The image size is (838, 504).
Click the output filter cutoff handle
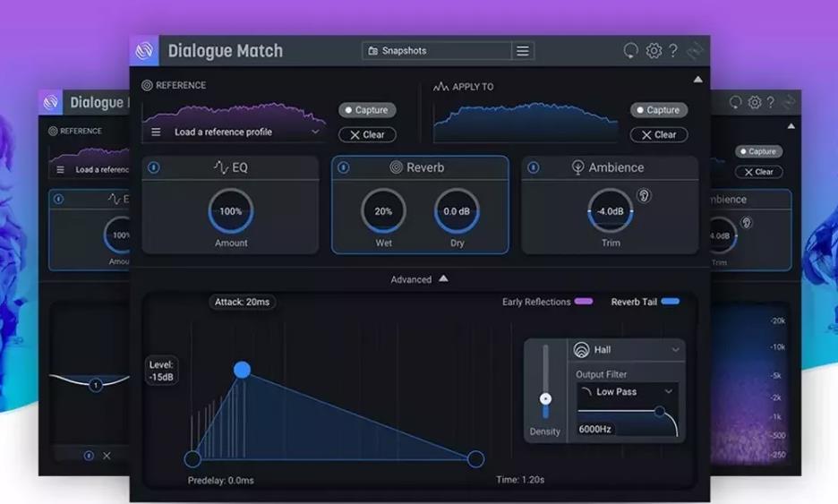point(660,411)
